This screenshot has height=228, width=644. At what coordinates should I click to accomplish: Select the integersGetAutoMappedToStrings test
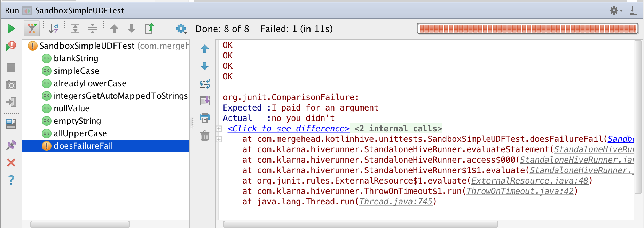(120, 96)
